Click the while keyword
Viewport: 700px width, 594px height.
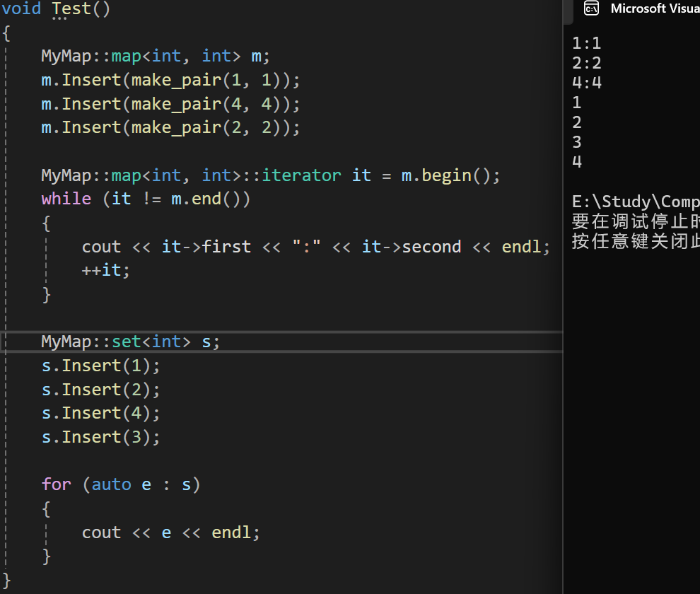click(x=66, y=199)
